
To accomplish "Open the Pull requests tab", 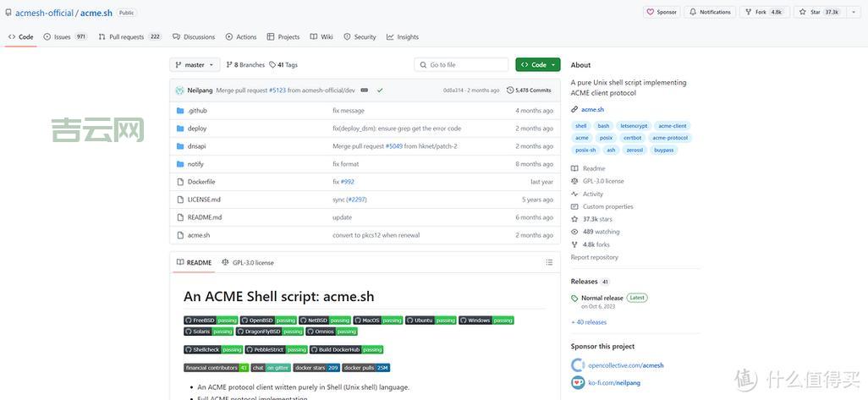I will point(129,37).
